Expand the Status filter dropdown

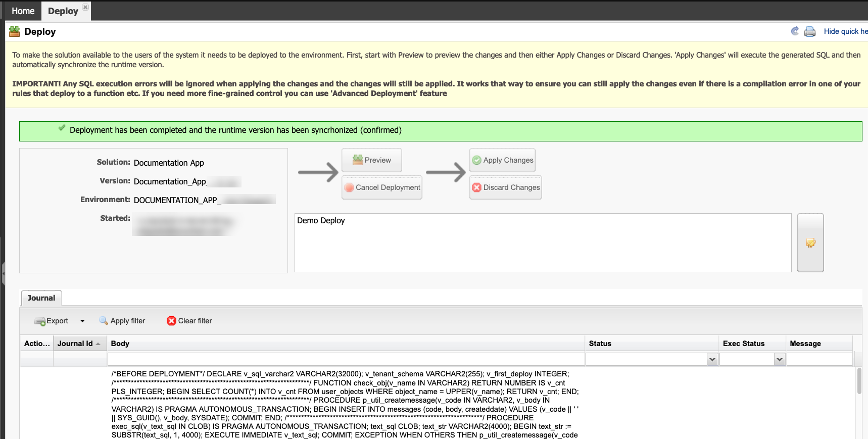click(712, 360)
